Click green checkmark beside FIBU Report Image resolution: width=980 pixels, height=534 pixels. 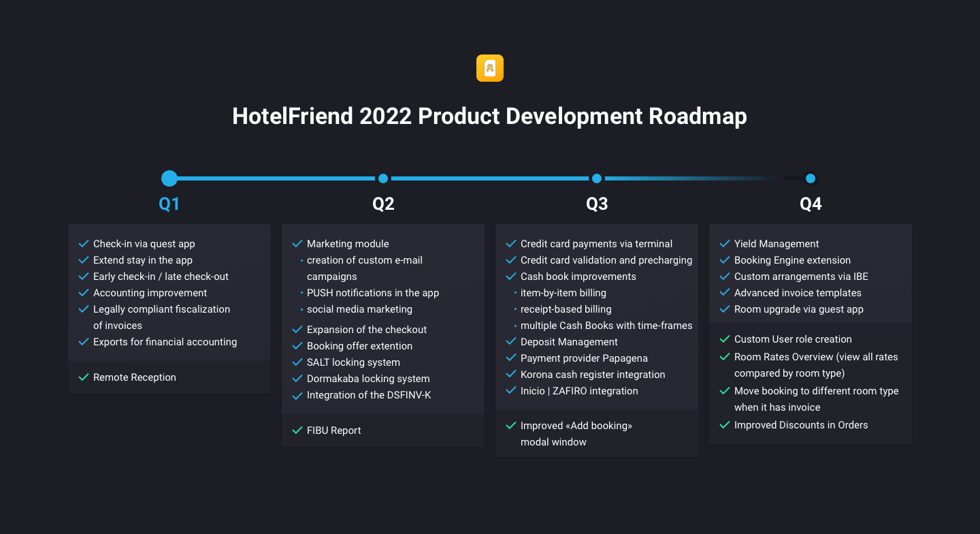297,430
